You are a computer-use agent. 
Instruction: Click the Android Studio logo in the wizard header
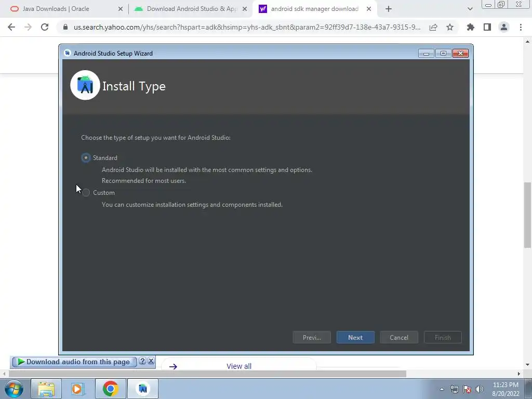coord(85,85)
